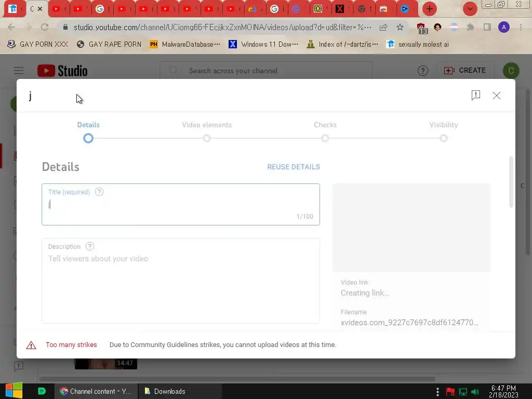Open the MalwareDatabase bookmark
This screenshot has width=532, height=399.
(185, 45)
